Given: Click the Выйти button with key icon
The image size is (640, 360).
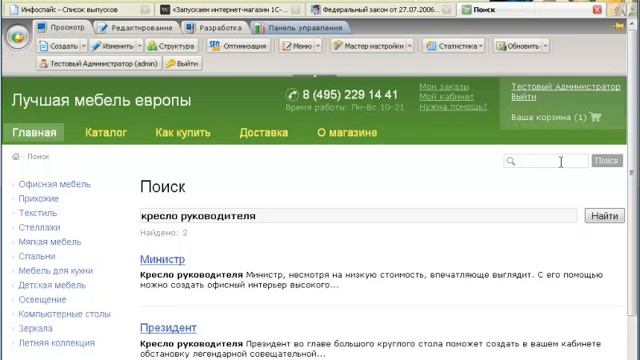Looking at the screenshot, I should coord(182,64).
